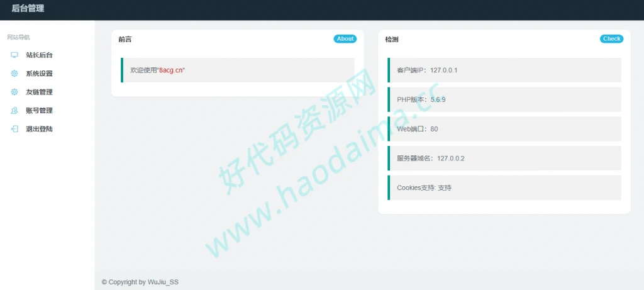
Task: Open the 站长后台 menu item
Action: coord(39,55)
